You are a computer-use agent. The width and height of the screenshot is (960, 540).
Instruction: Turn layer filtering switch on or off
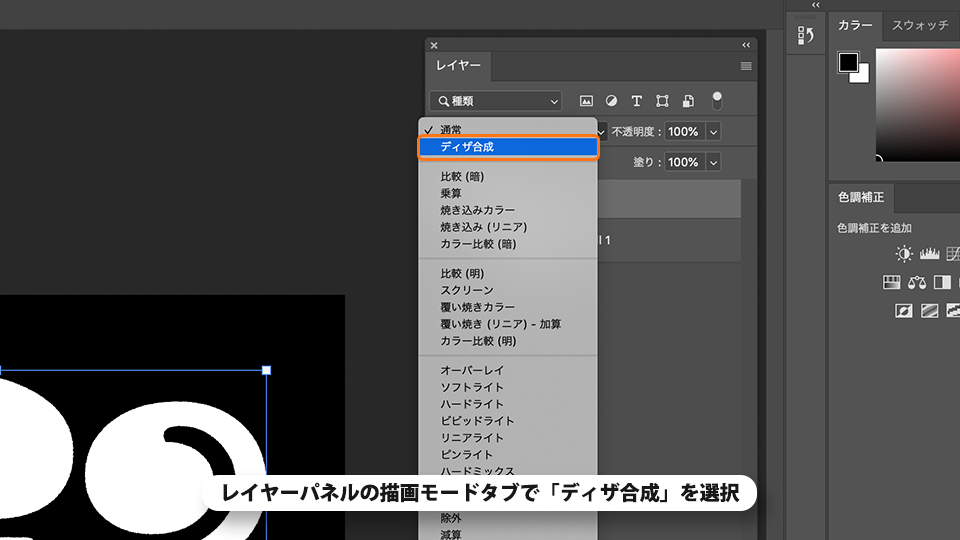click(717, 101)
